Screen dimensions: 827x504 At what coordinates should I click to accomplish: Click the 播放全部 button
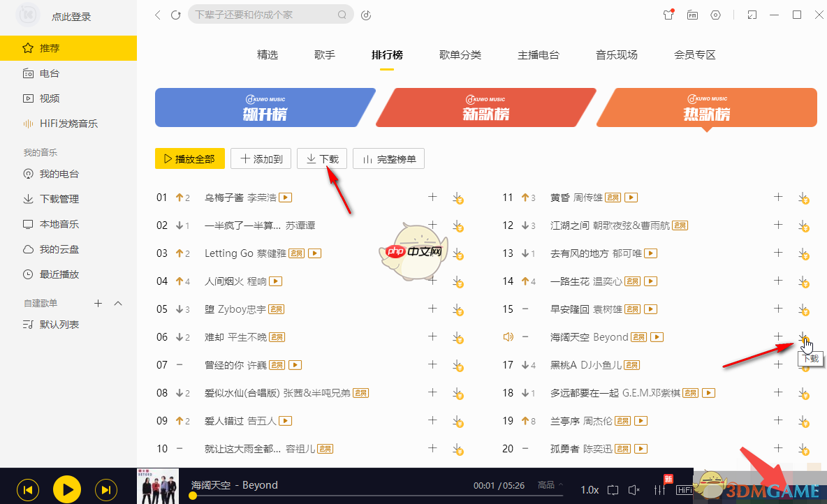(189, 158)
